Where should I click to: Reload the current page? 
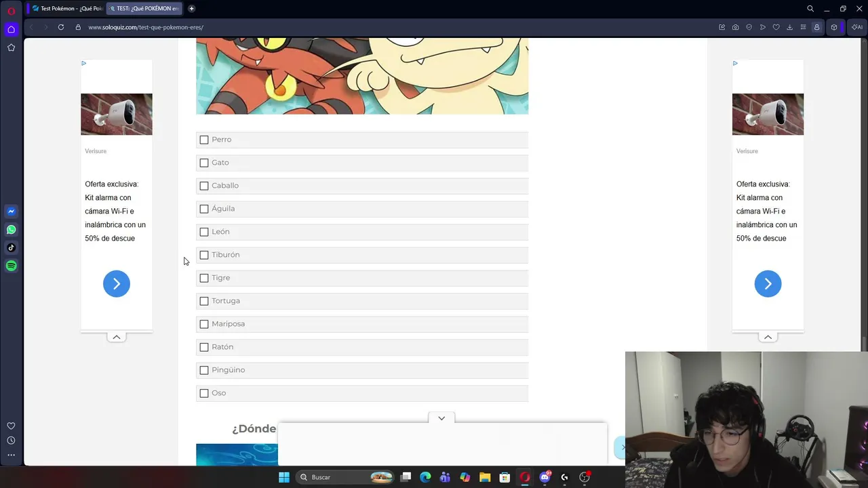[61, 27]
